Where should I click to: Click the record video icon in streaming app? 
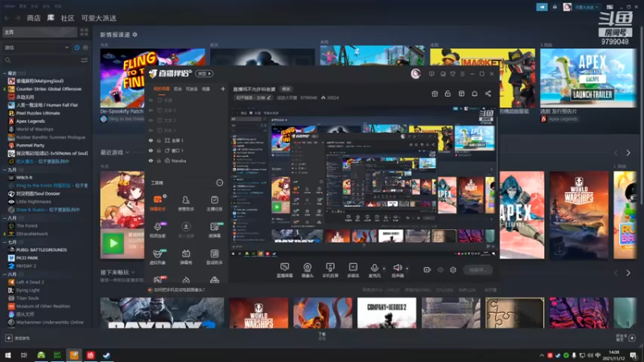click(427, 269)
